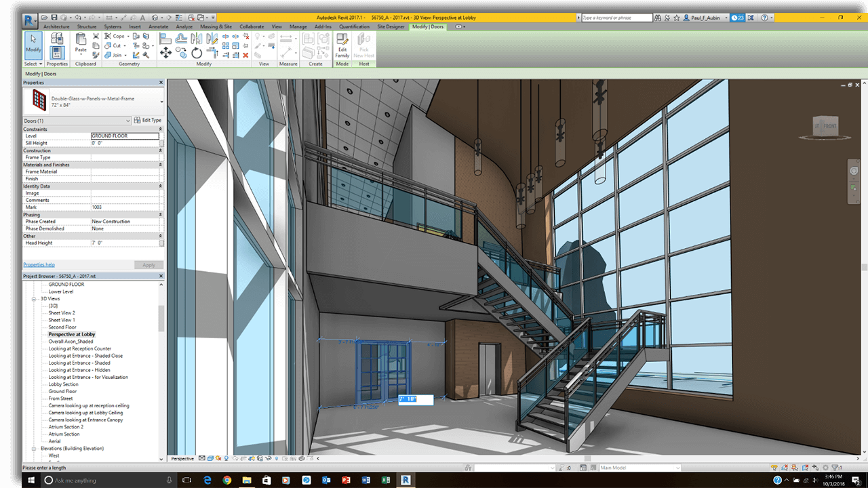
Task: Click the Rotate tool in the Modify panel
Action: (197, 53)
